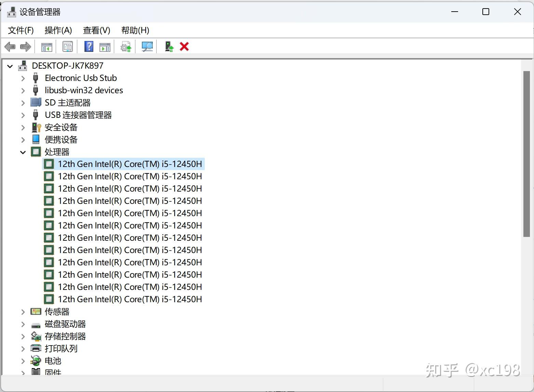534x392 pixels.
Task: Collapse the DESKTOP-JK7K897 root node
Action: [x=10, y=66]
